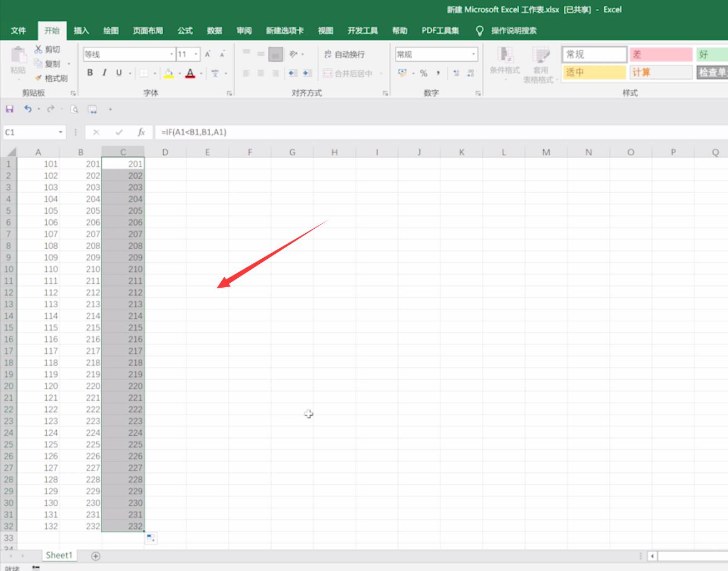
Task: Click the increase decimal icon
Action: [457, 73]
